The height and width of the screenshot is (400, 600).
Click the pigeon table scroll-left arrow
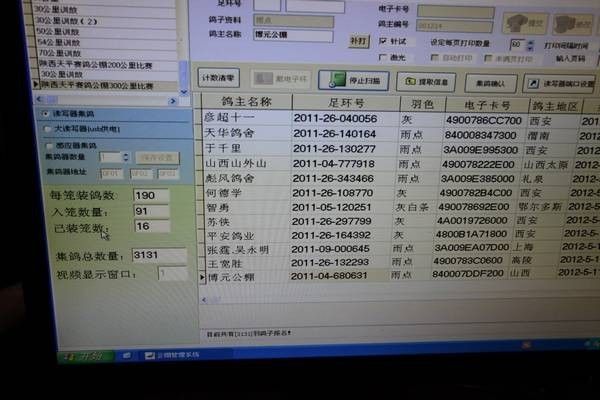tap(204, 300)
